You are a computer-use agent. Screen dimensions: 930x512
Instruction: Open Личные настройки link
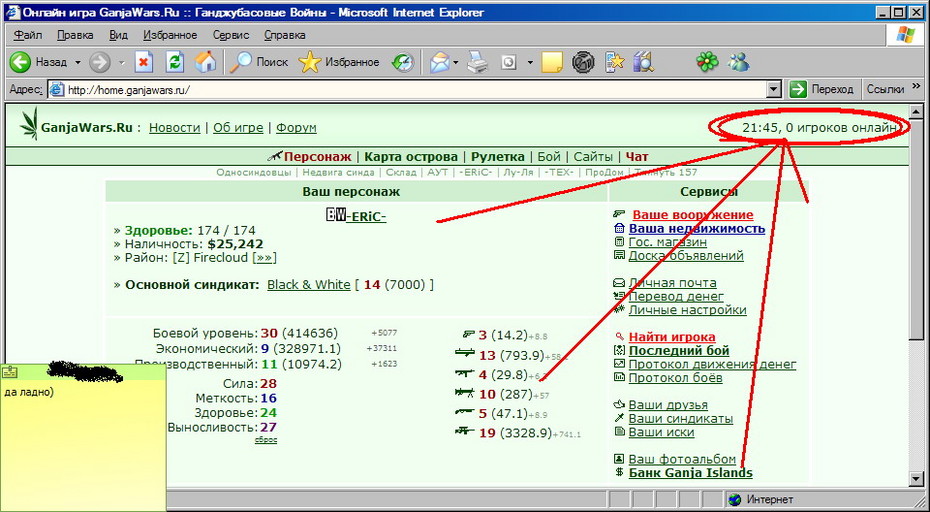(x=687, y=310)
